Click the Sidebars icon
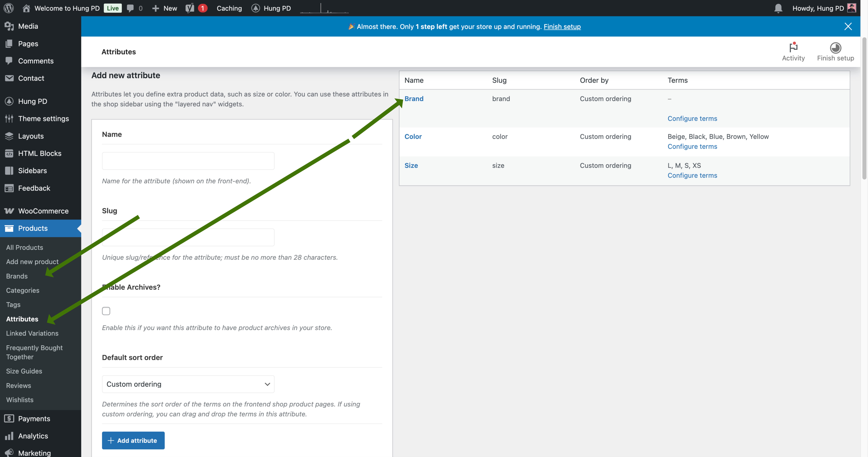The height and width of the screenshot is (457, 868). (9, 170)
